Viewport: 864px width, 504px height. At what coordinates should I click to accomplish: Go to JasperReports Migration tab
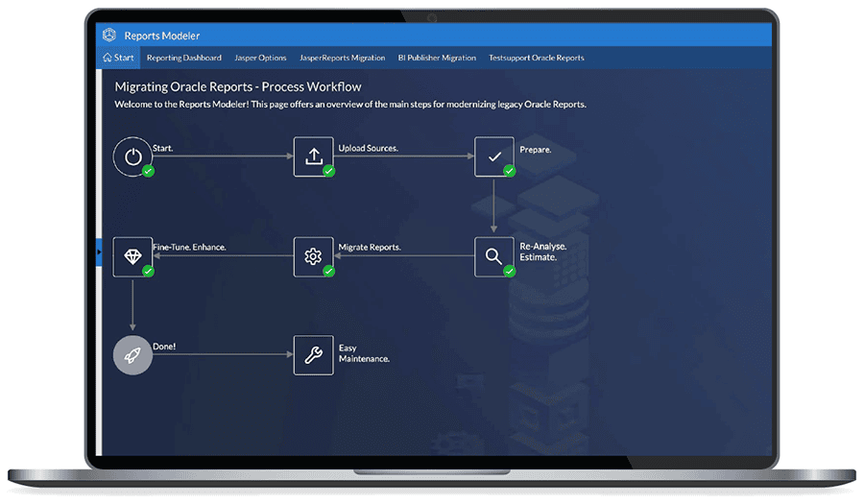pyautogui.click(x=342, y=58)
